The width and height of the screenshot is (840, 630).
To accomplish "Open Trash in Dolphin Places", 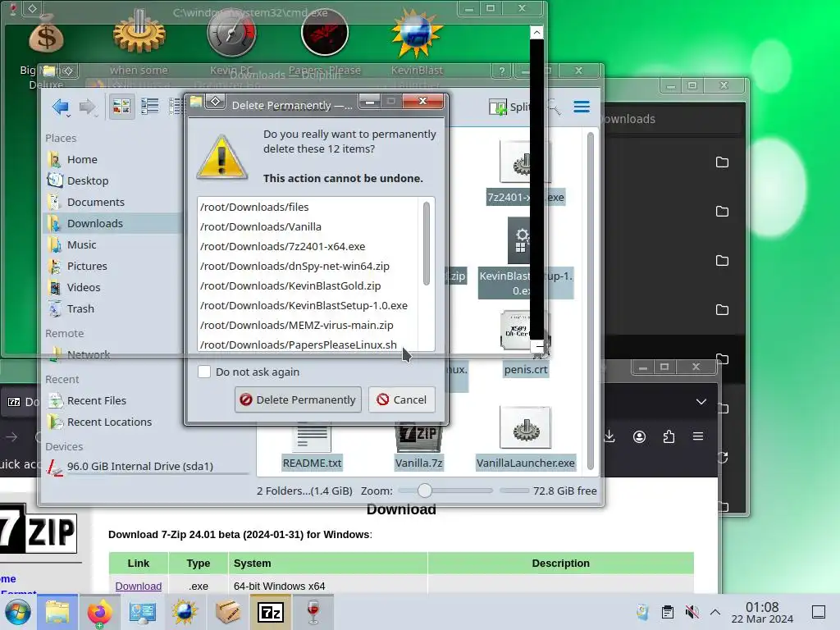I will (x=80, y=309).
